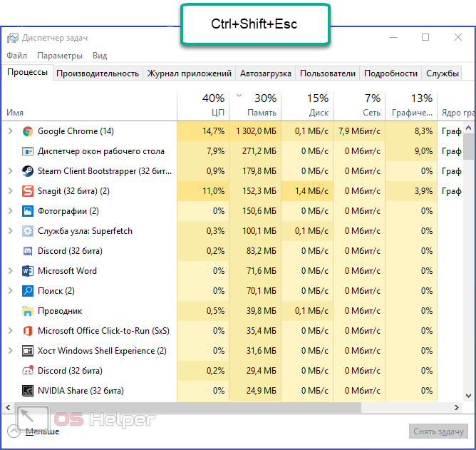Expand the Microsoft Word process
Viewport: 476px width, 450px height.
[x=10, y=271]
